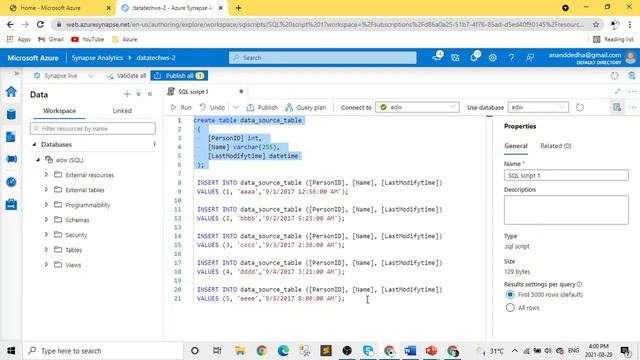Toggle the Properties pane icon

(617, 107)
